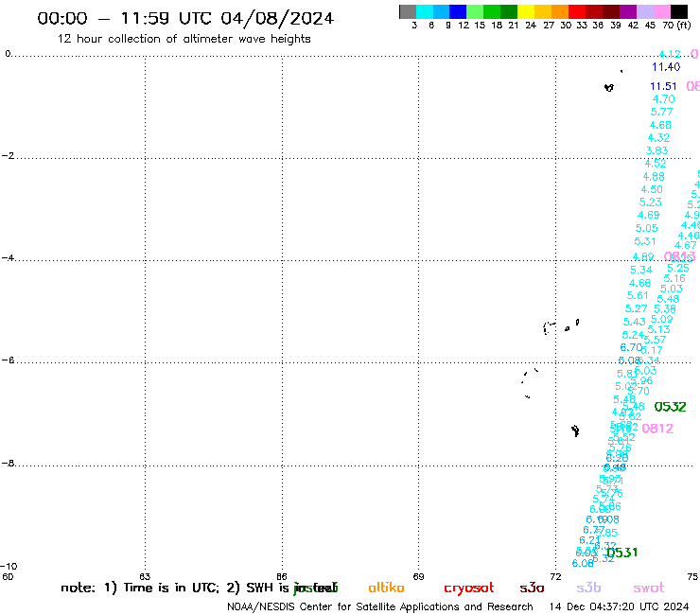Click the 14 Dec 04:37:20 UTC timestamp
This screenshot has height=615, width=700.
click(x=620, y=607)
